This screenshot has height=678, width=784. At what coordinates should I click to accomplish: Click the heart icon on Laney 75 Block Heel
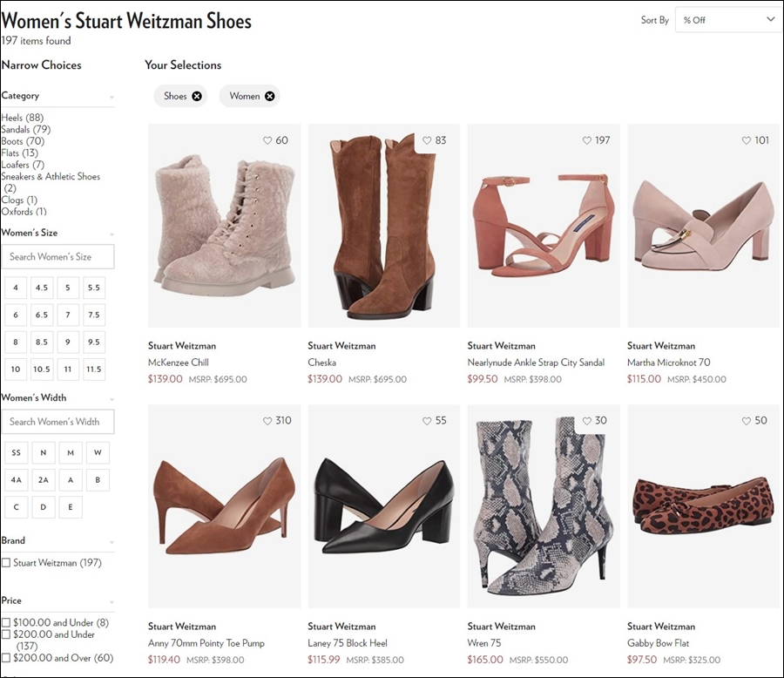[x=427, y=421]
